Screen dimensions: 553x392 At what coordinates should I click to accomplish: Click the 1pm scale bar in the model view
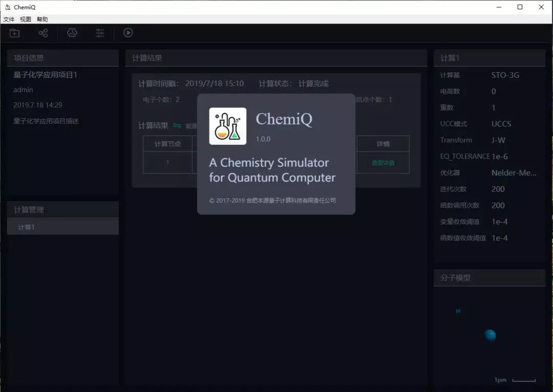click(500, 380)
